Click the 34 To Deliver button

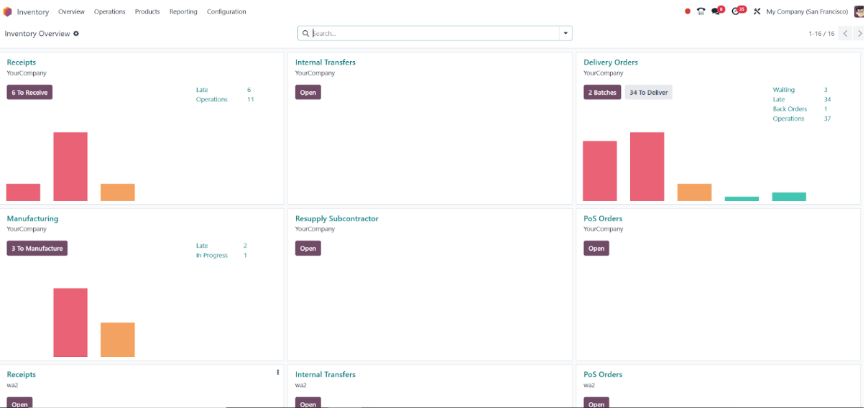[649, 92]
